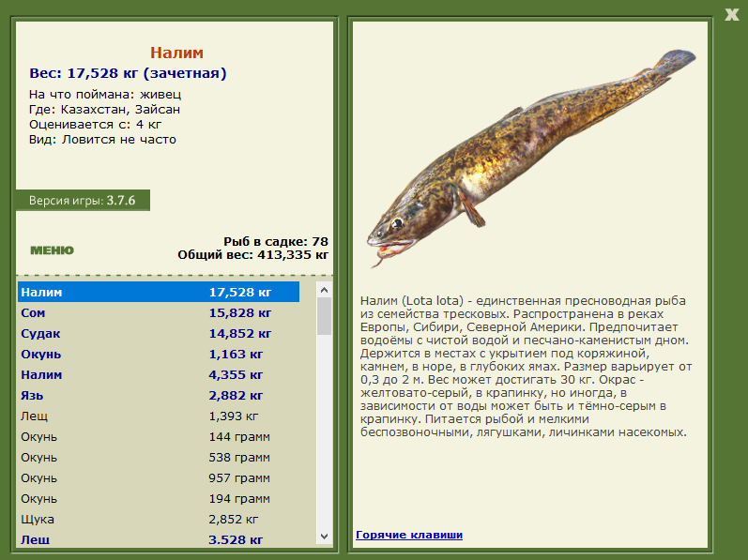The height and width of the screenshot is (560, 748).
Task: Click the Общий вес: 413,335 кг total
Action: [252, 255]
